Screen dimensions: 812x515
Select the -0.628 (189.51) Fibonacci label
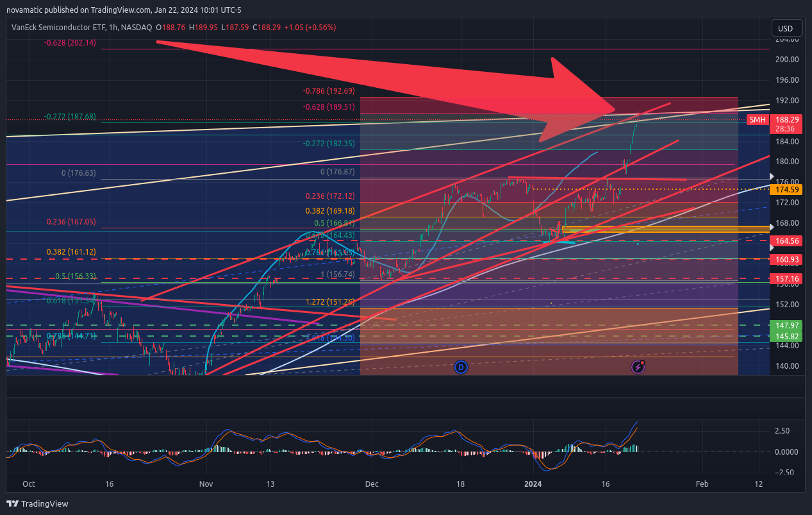[x=329, y=107]
